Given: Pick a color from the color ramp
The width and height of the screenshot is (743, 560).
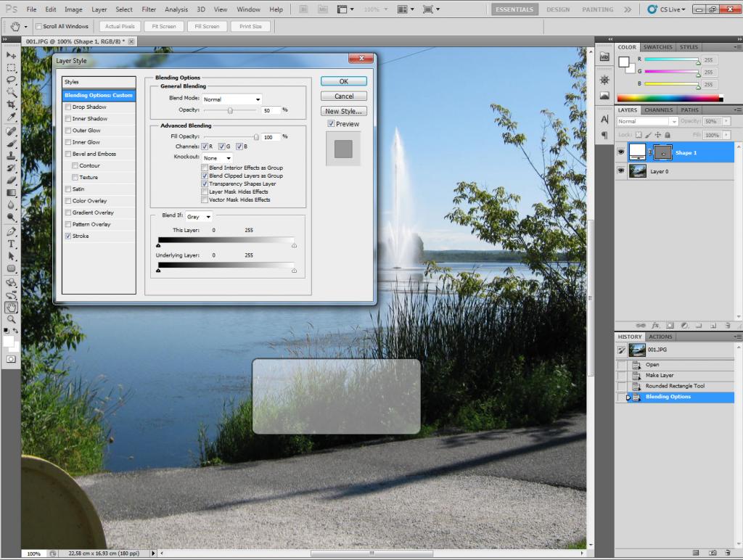Looking at the screenshot, I should pos(670,98).
